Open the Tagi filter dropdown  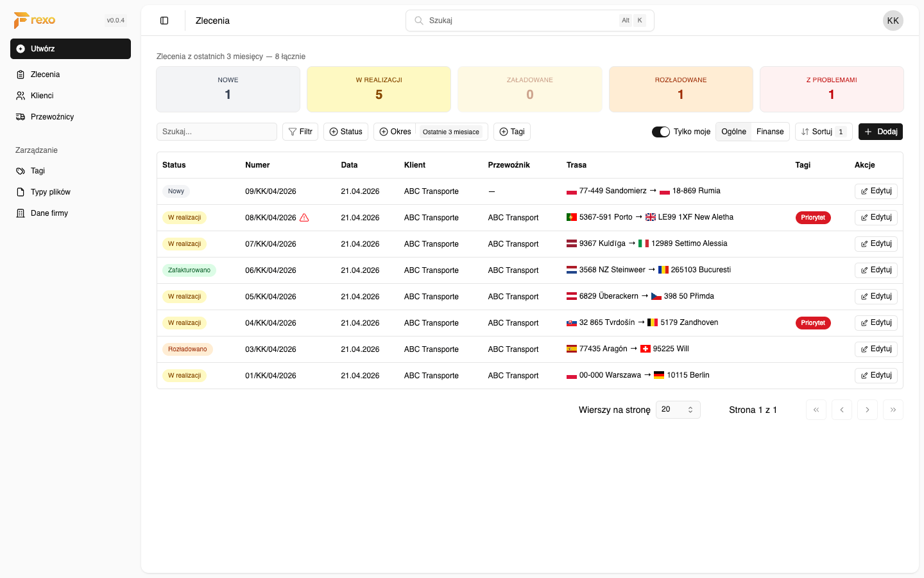tap(512, 132)
